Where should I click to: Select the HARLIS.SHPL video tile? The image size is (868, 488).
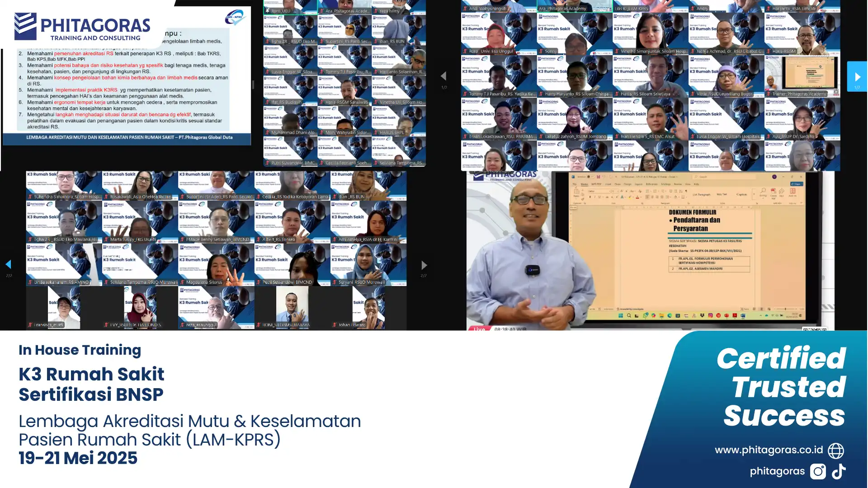399,121
